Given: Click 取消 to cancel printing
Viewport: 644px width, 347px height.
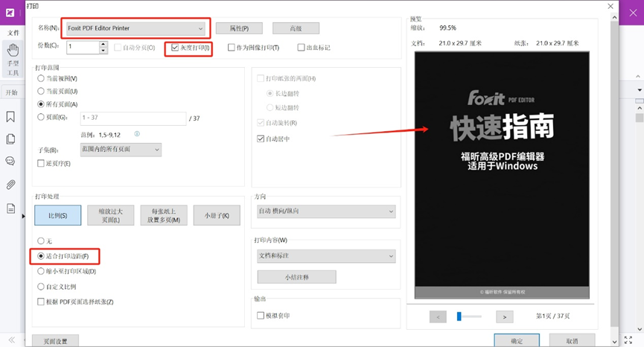Looking at the screenshot, I should click(x=572, y=341).
